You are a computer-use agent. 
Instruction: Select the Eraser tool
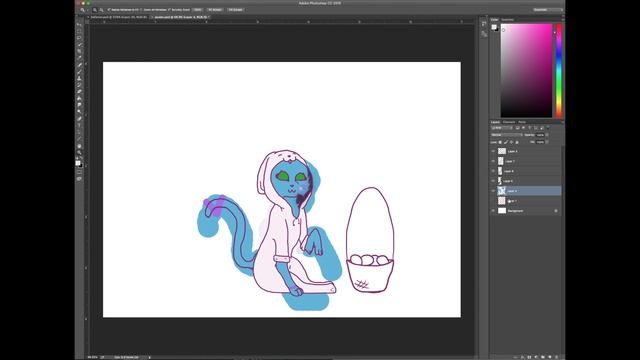[x=79, y=92]
